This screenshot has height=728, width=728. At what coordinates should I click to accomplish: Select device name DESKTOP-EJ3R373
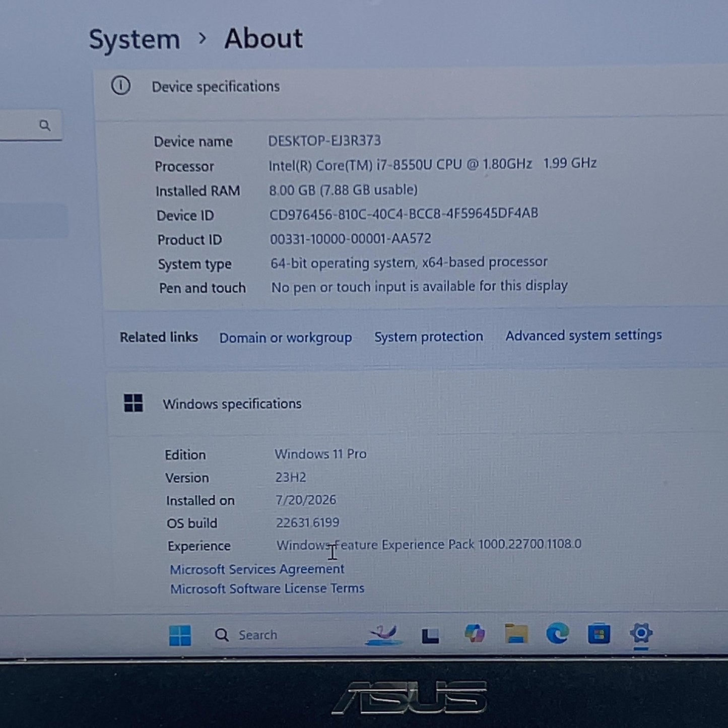324,141
